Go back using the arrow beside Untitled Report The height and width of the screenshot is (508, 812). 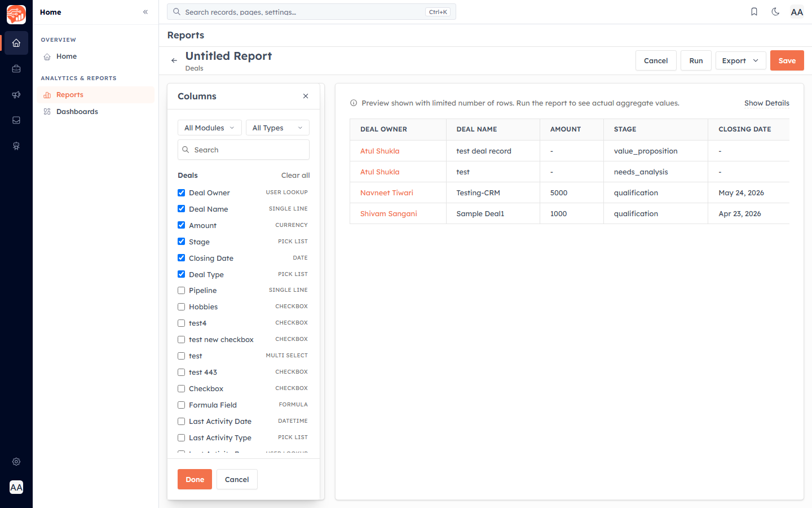(x=174, y=60)
